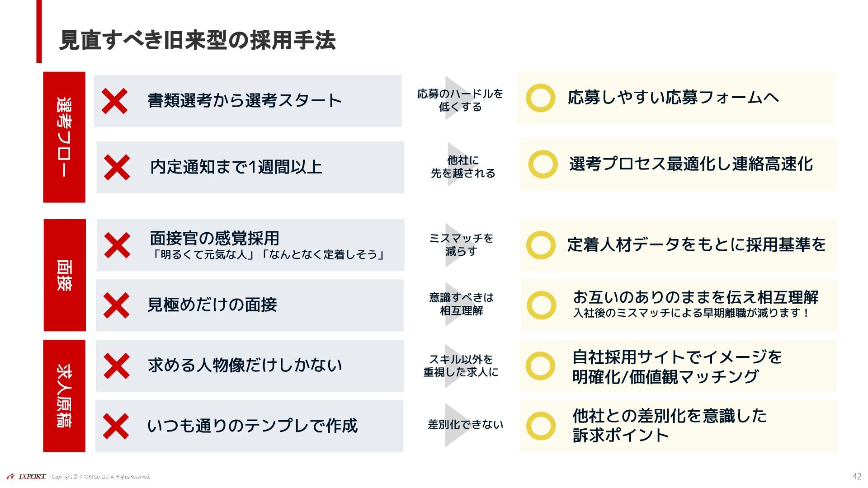The width and height of the screenshot is (868, 488).
Task: Select the red 選考フロー category label
Action: pos(64,137)
